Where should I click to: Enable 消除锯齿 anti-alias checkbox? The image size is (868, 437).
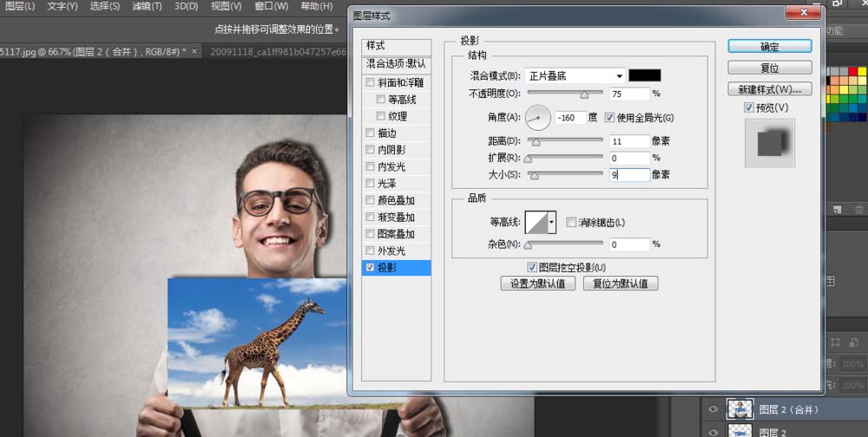point(571,222)
